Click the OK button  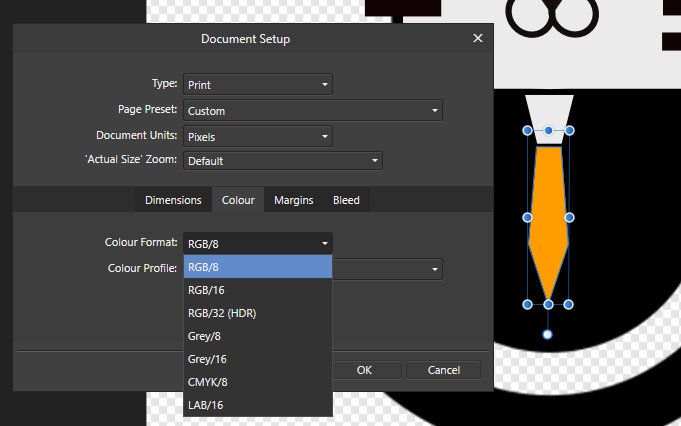(364, 370)
